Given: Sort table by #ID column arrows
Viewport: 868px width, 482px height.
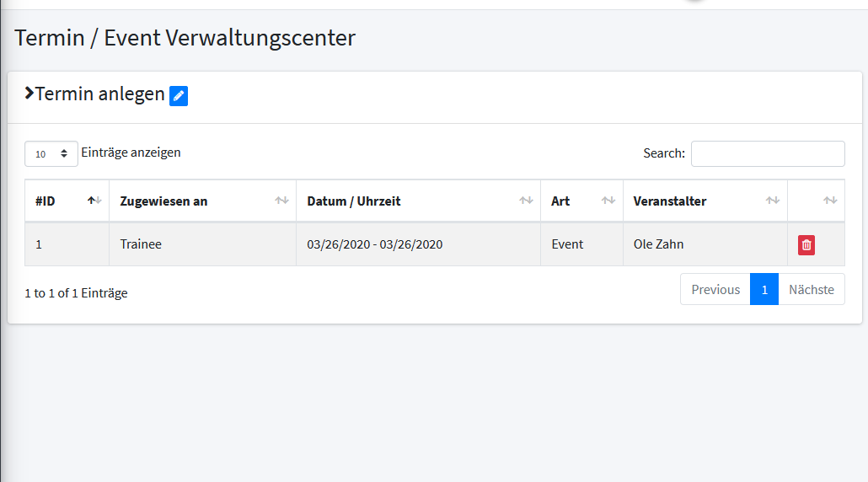Looking at the screenshot, I should tap(94, 201).
